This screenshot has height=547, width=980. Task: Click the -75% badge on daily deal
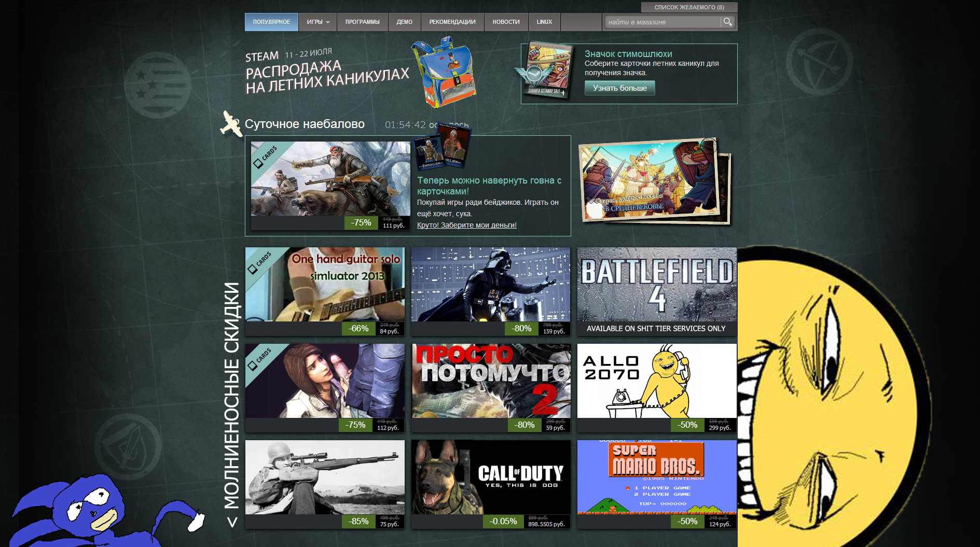(361, 222)
